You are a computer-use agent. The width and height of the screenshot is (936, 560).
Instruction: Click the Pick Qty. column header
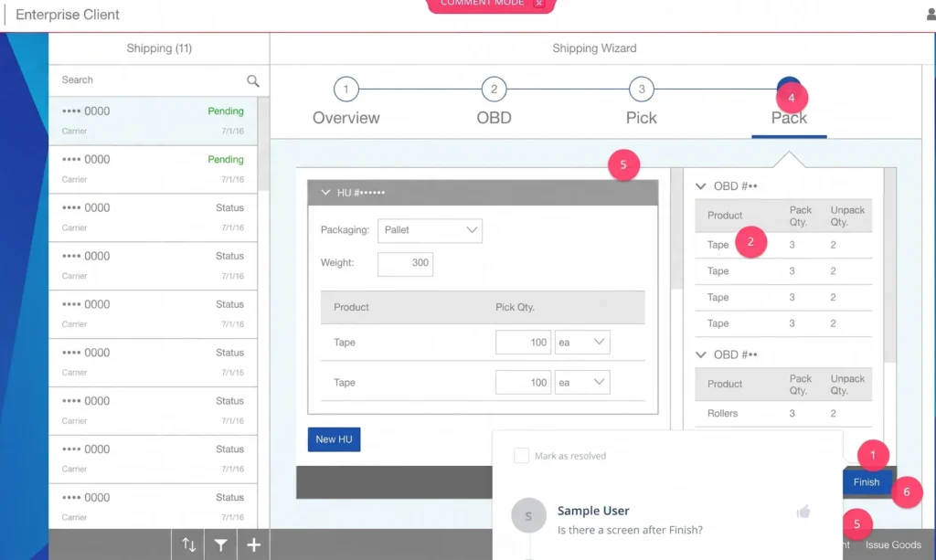515,307
